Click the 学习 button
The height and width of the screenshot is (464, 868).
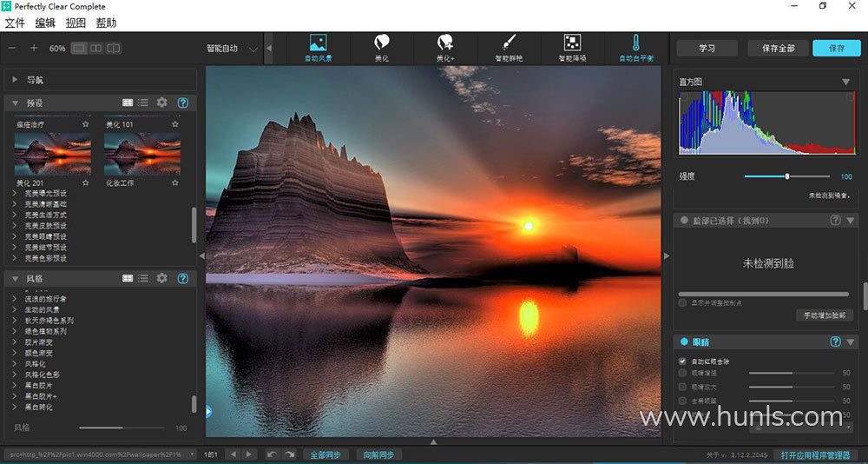[x=707, y=49]
